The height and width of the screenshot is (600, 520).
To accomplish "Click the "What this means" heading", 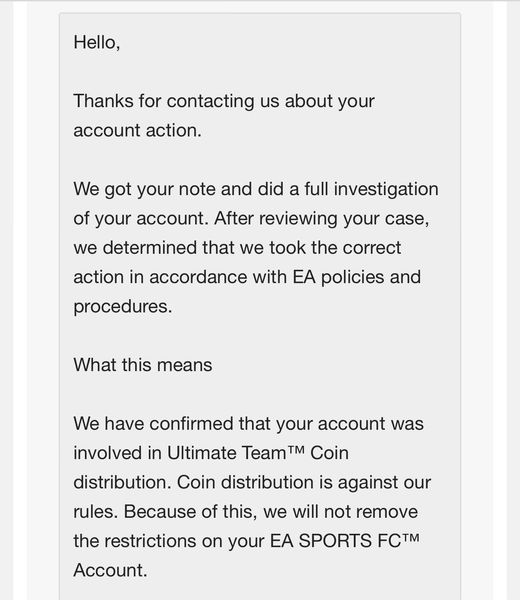I will [143, 365].
